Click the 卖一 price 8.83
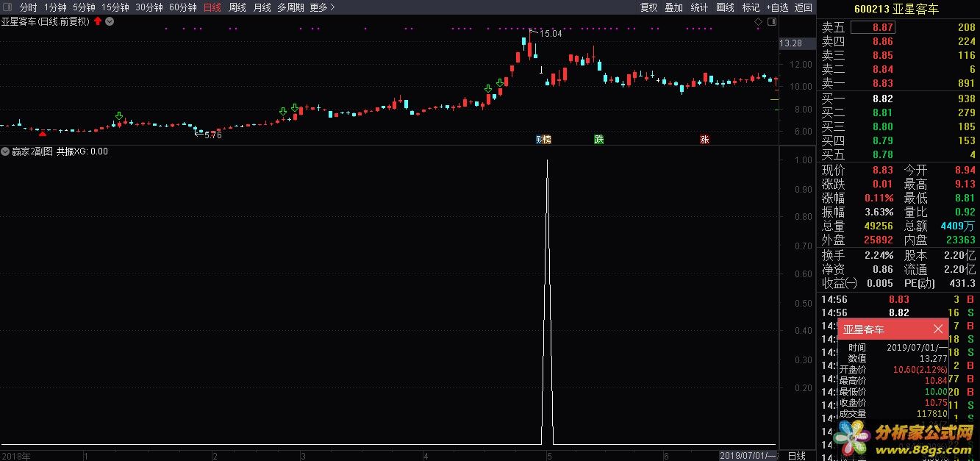 pos(883,83)
